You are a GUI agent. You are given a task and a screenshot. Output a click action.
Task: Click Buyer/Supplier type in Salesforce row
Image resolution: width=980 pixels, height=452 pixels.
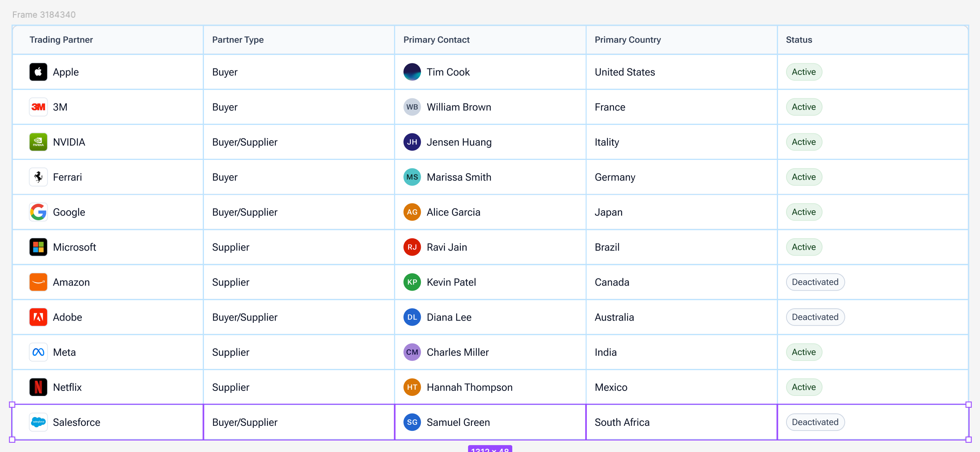click(245, 422)
